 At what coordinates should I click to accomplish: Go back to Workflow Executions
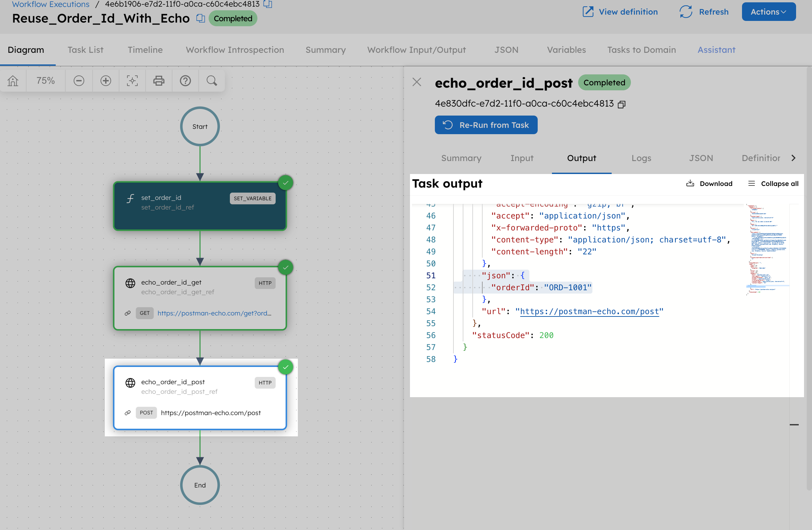(50, 4)
